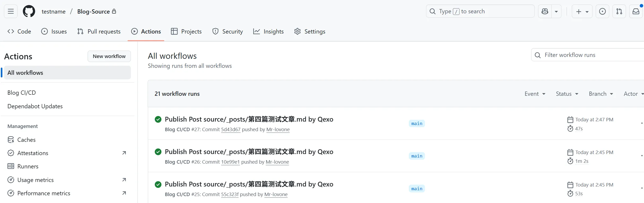Open pull requests icon in header
The height and width of the screenshot is (203, 644).
[619, 11]
